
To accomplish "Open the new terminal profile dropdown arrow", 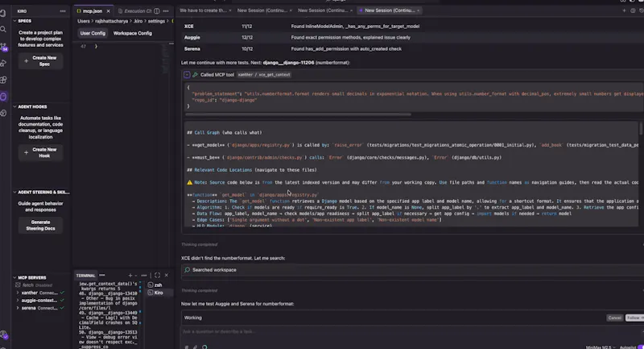I will (x=136, y=276).
